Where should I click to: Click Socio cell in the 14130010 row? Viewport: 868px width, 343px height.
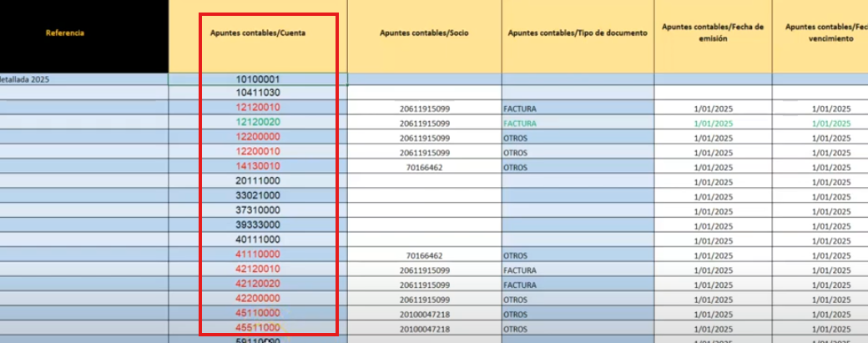[424, 167]
